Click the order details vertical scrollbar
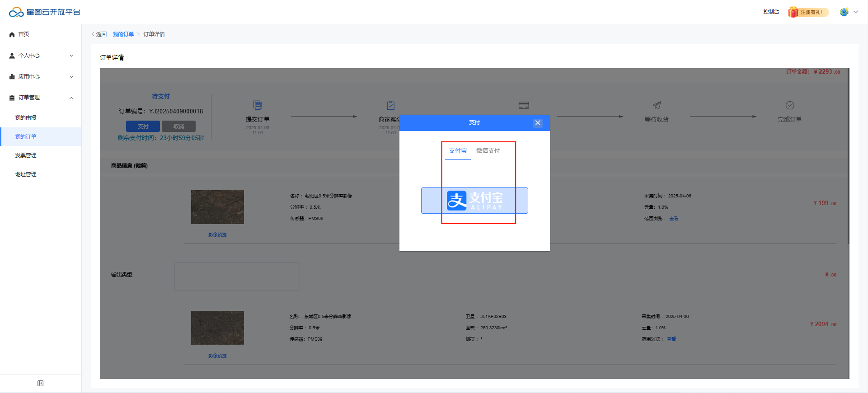Screen dimensions: 868x393 (x=848, y=156)
